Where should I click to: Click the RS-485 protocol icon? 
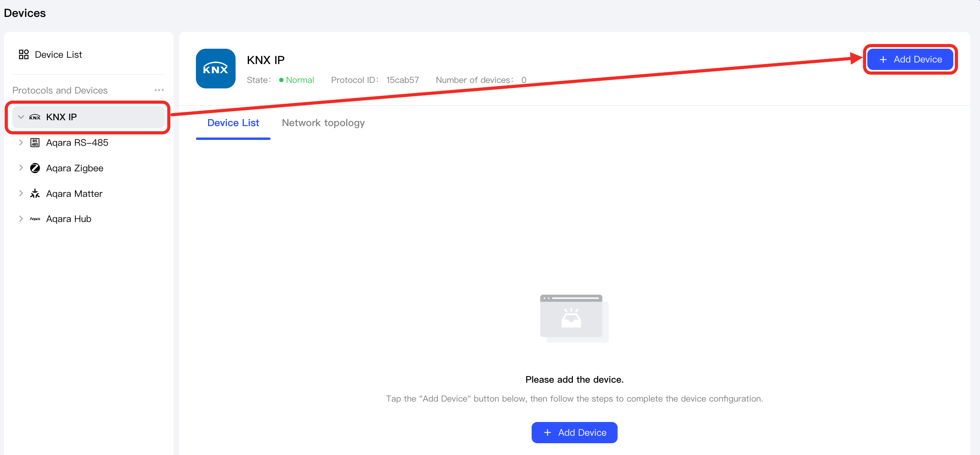[35, 143]
